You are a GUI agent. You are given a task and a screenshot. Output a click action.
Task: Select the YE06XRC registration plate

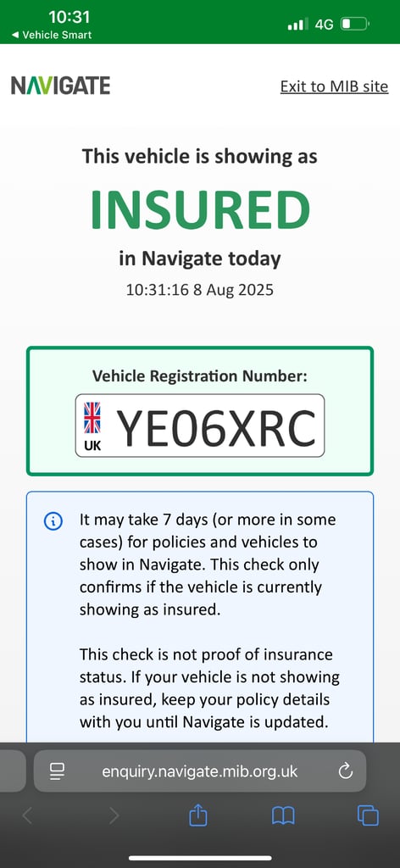pyautogui.click(x=200, y=426)
